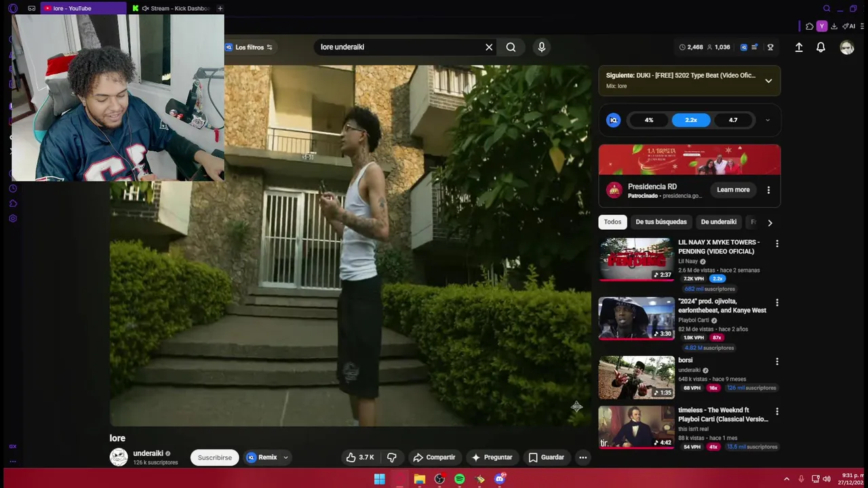Image resolution: width=868 pixels, height=488 pixels.
Task: Select the De tus búsquedas chip
Action: [x=661, y=222]
